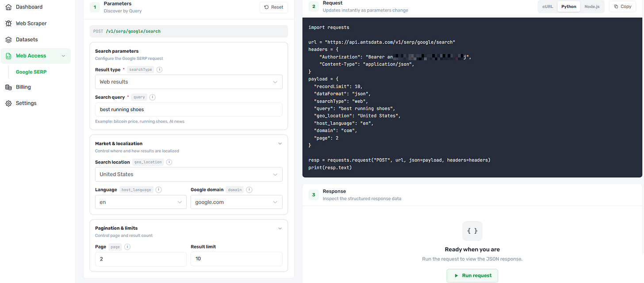This screenshot has height=283, width=644.
Task: Click the Response section title
Action: coord(334,191)
